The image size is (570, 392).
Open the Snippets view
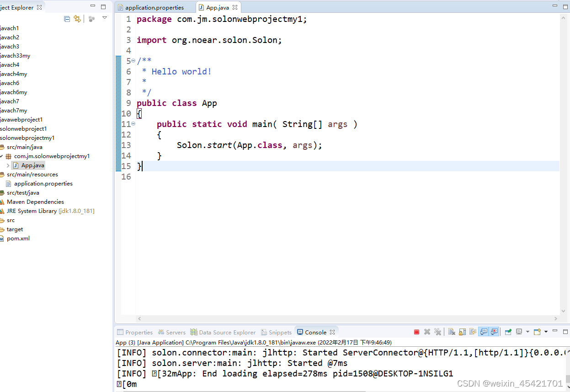(276, 332)
